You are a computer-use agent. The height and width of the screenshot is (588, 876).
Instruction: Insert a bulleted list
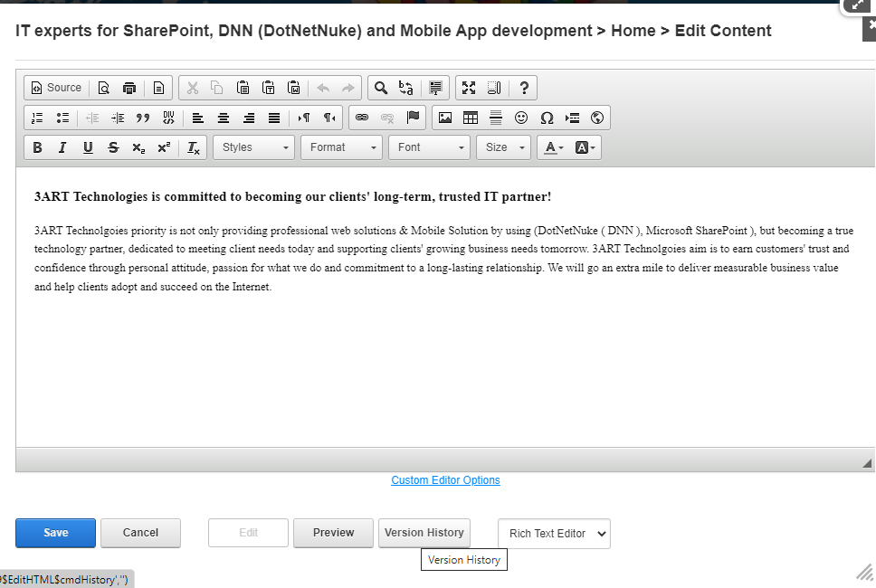(62, 118)
